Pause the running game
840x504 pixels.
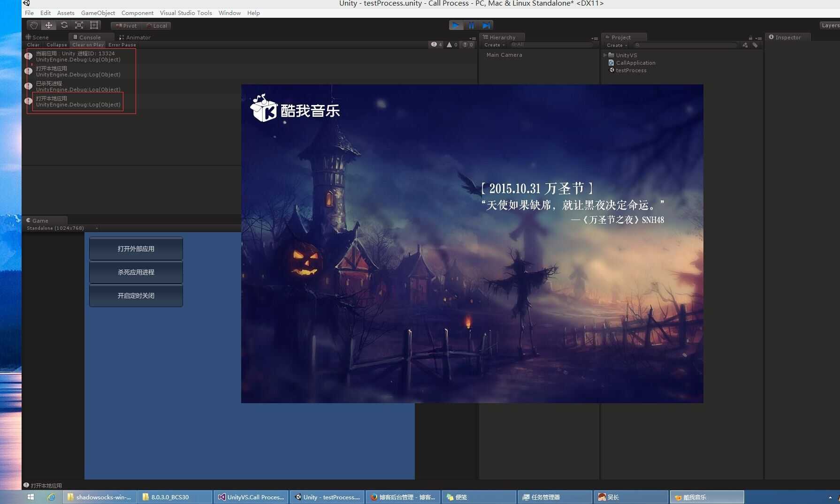click(471, 25)
